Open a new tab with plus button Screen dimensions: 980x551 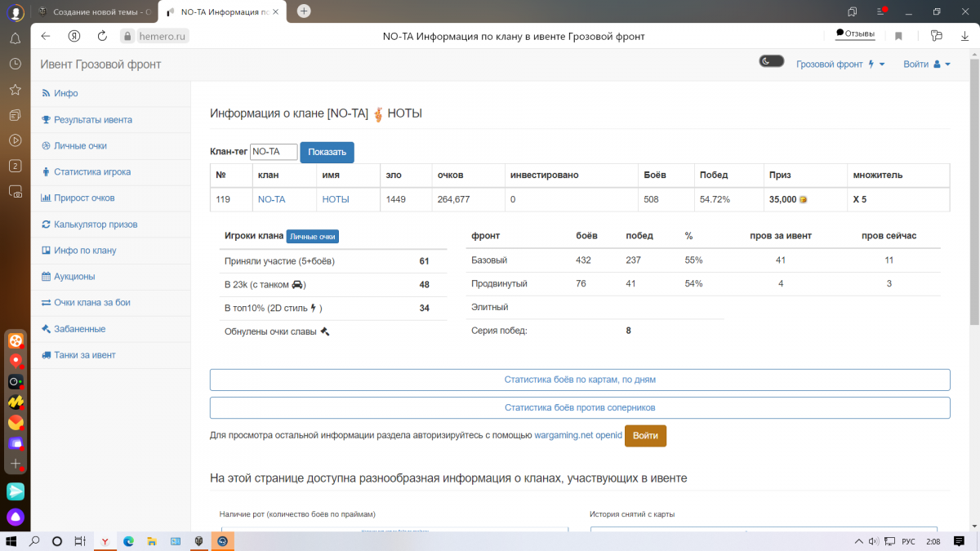(304, 11)
